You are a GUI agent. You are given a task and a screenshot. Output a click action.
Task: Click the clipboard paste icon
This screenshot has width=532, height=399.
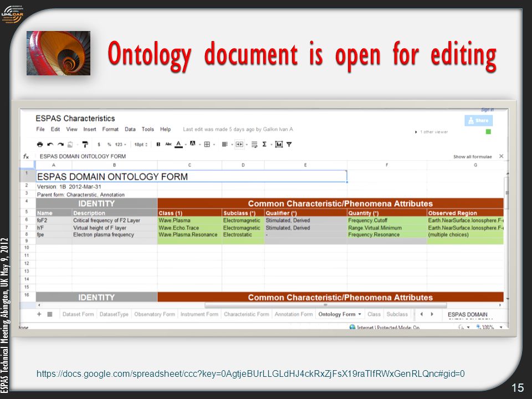click(x=70, y=145)
